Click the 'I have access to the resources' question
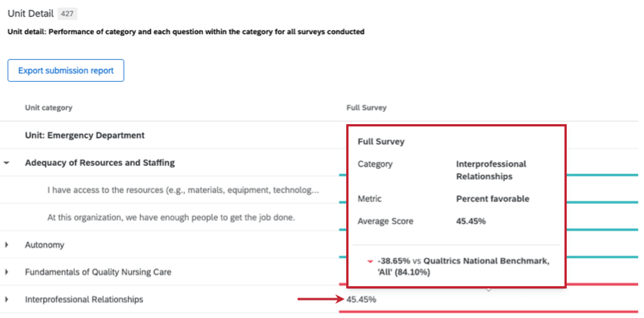Image resolution: width=644 pixels, height=318 pixels. [183, 190]
